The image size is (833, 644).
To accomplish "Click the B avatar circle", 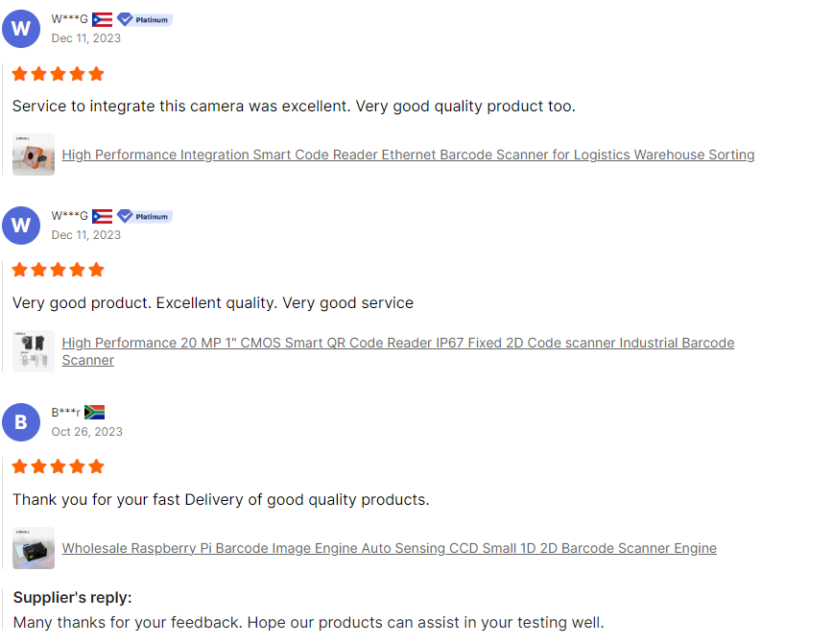I will pyautogui.click(x=21, y=422).
